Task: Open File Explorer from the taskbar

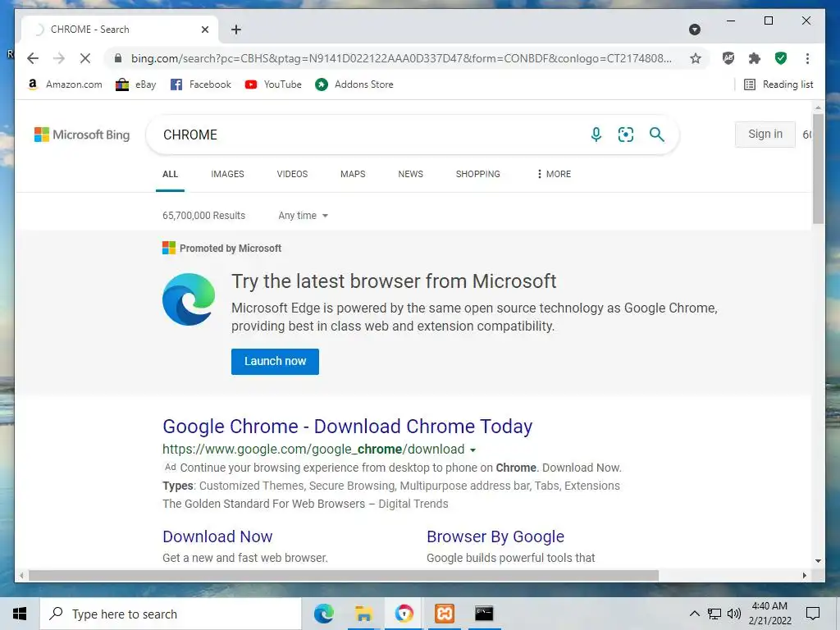Action: (363, 614)
